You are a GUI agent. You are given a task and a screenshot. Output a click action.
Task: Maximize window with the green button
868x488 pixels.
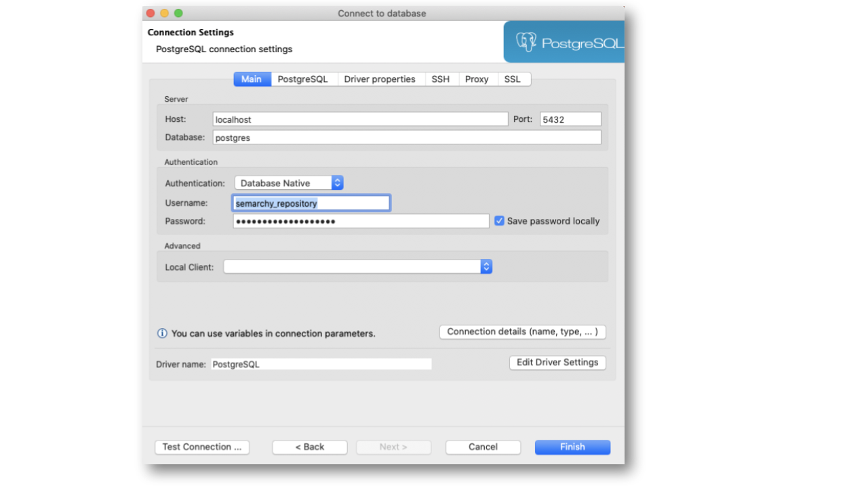tap(179, 14)
